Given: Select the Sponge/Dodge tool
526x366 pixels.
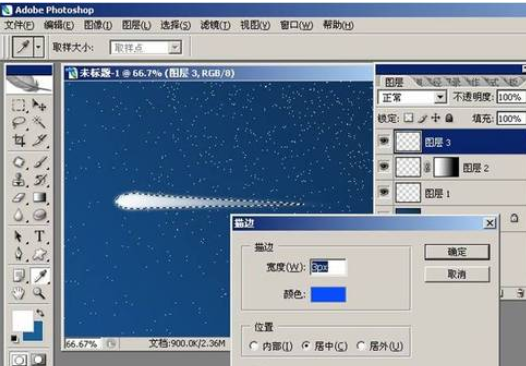Looking at the screenshot, I should coord(40,215).
